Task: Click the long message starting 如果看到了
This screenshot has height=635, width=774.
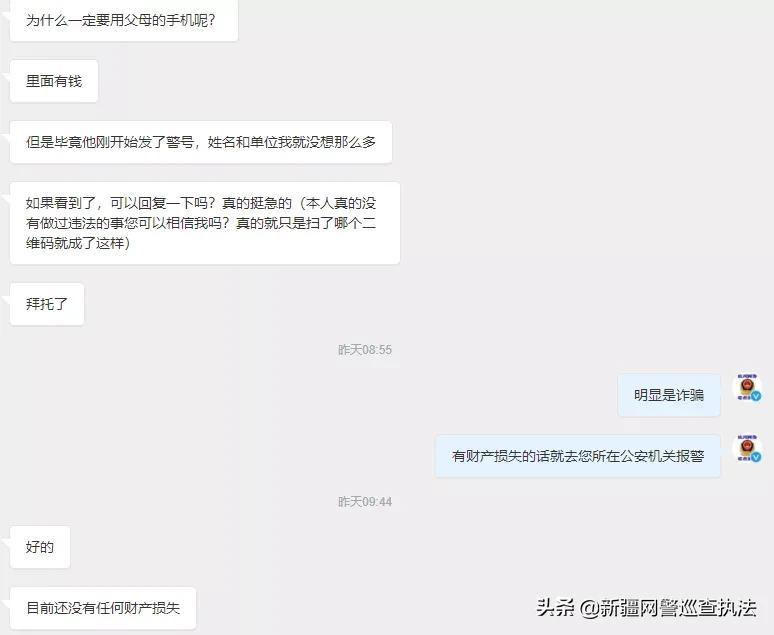Action: pos(205,223)
